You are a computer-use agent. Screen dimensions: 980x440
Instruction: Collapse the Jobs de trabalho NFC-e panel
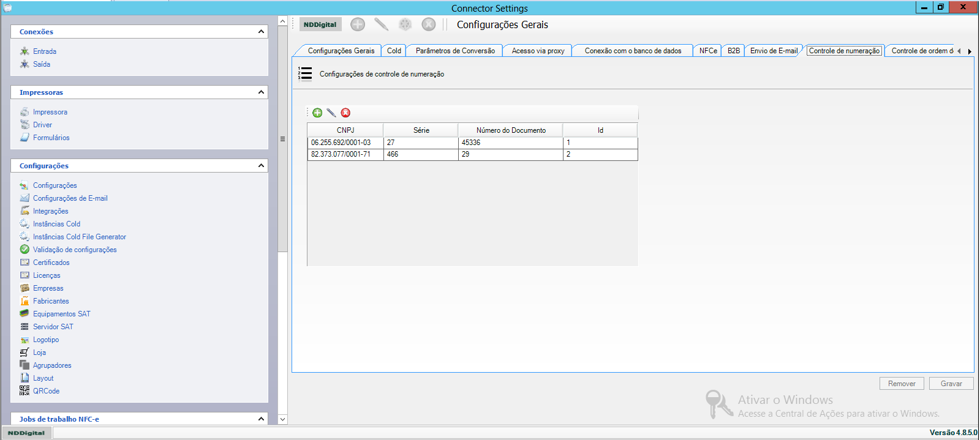tap(261, 419)
